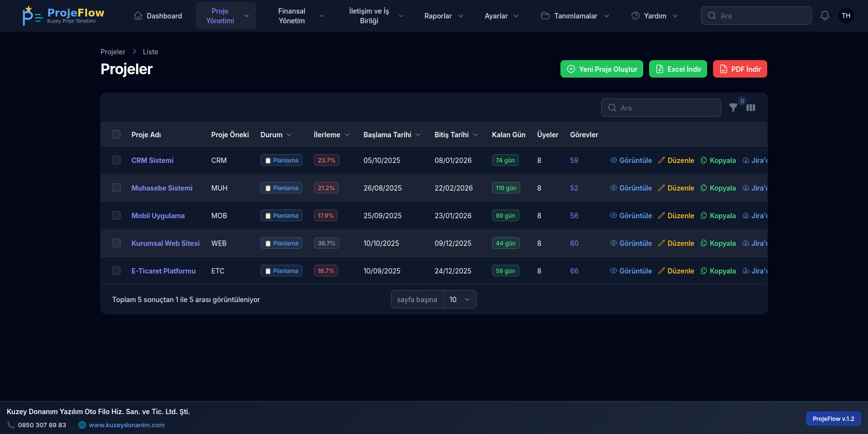
Task: Open the rows per page dropdown
Action: (x=459, y=300)
